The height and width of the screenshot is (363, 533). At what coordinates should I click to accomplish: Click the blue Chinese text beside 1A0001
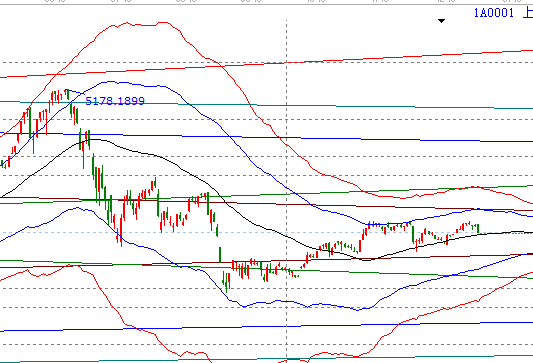coord(528,13)
